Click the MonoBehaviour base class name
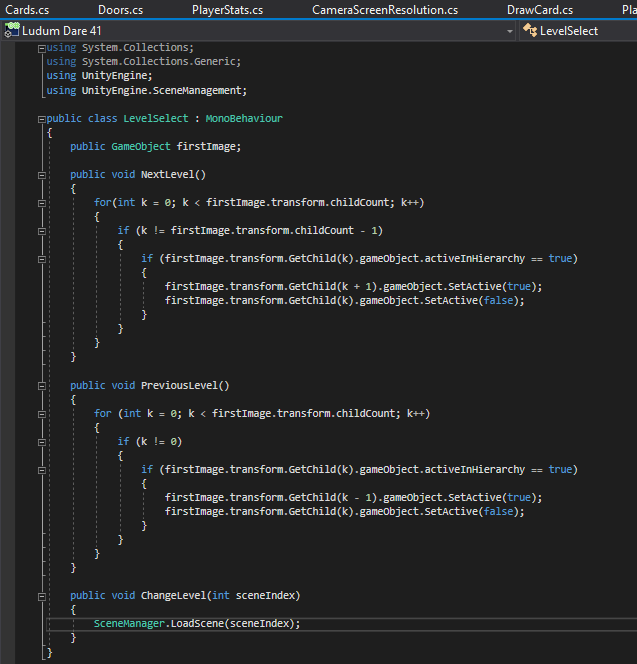The image size is (637, 664). pos(244,118)
